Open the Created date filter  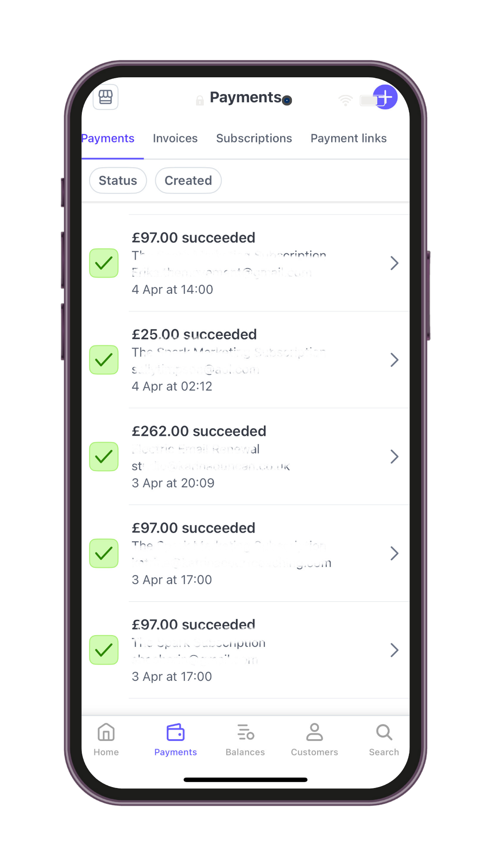[188, 180]
